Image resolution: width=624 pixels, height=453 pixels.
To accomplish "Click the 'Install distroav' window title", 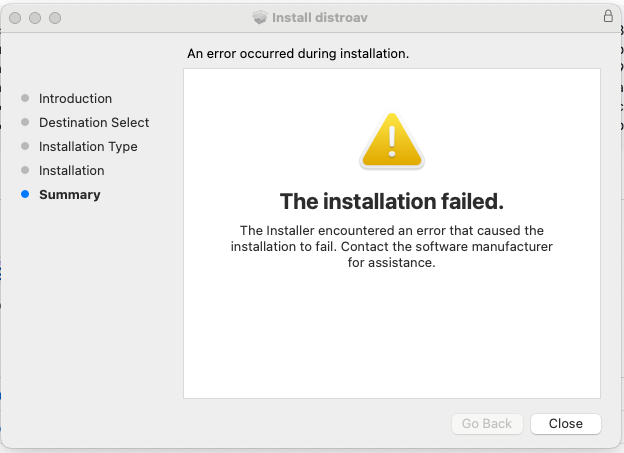I will (x=320, y=18).
